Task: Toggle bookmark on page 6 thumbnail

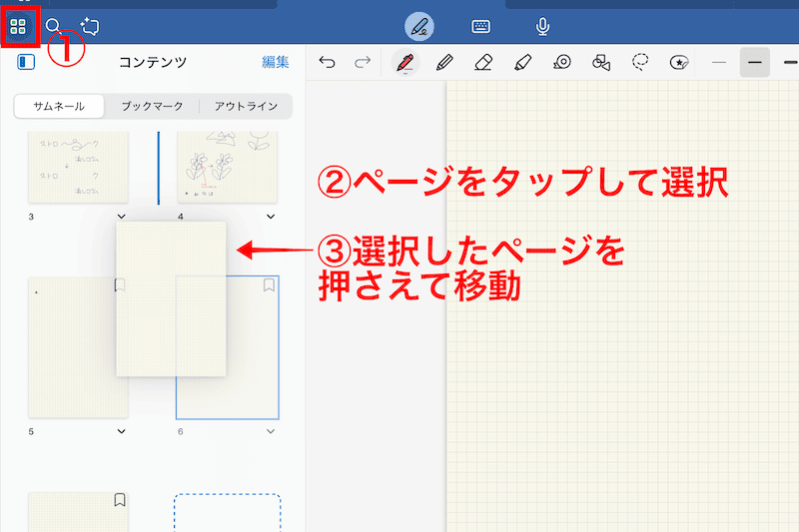Action: click(269, 285)
